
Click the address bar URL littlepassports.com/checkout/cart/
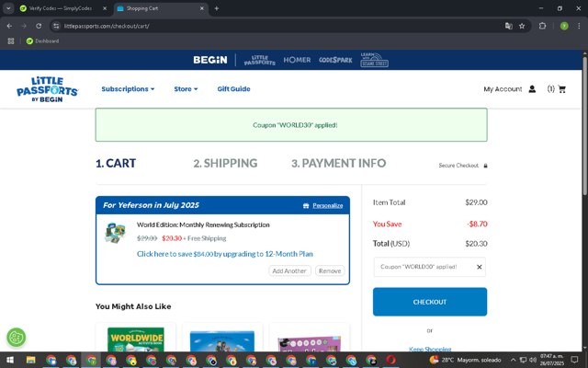[107, 26]
